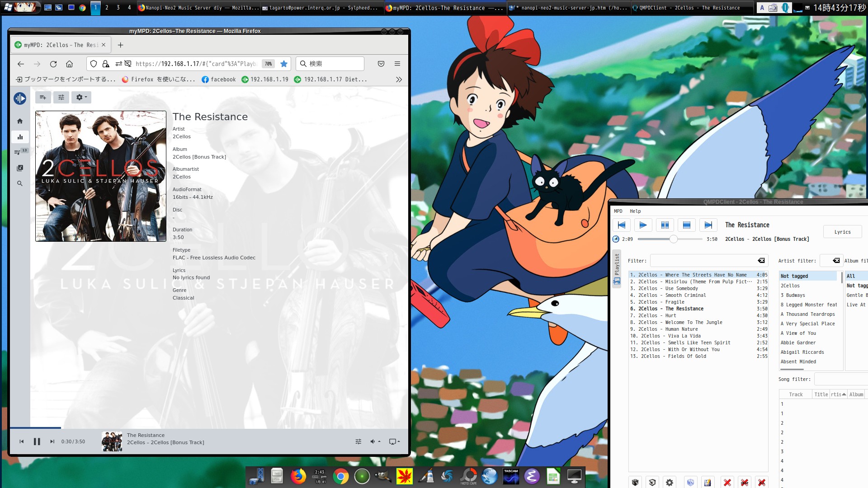Open myMPD search magnifier in sidebar
Viewport: 868px width, 488px height.
click(20, 183)
